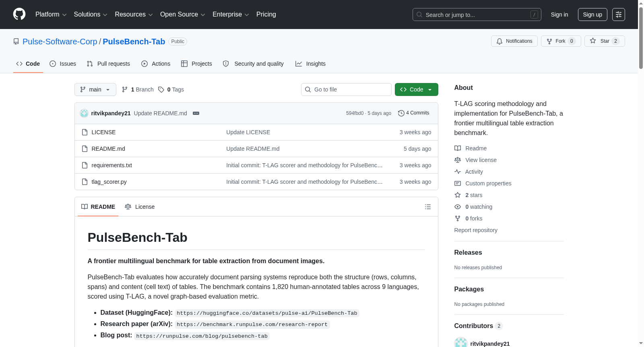Image resolution: width=644 pixels, height=347 pixels.
Task: Switch to the README tab
Action: point(98,207)
